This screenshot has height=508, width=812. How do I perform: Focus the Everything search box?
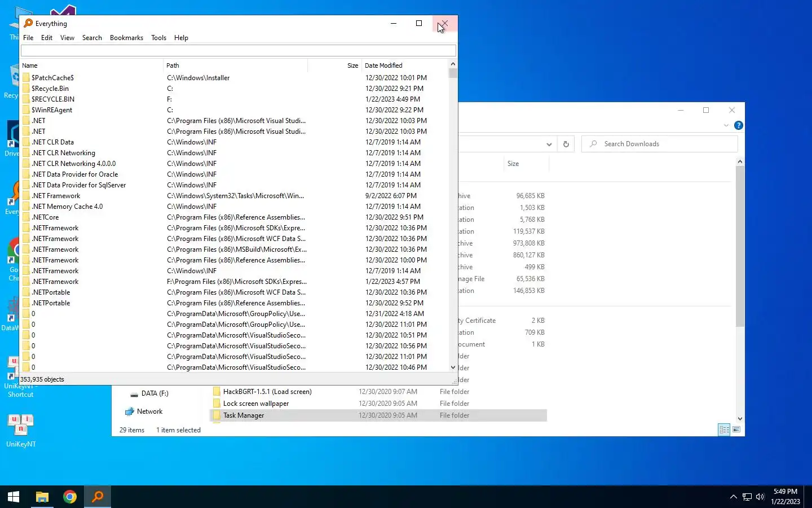tap(238, 50)
